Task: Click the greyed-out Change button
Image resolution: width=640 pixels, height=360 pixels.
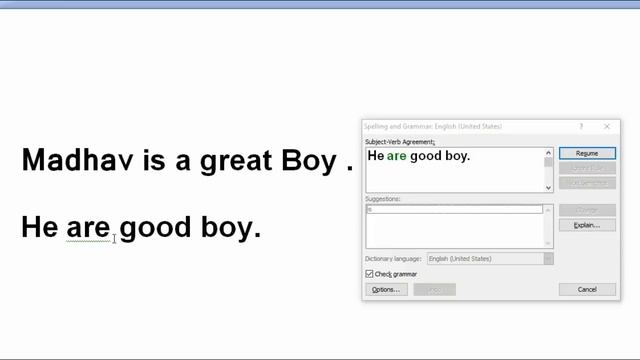Action: click(x=587, y=210)
